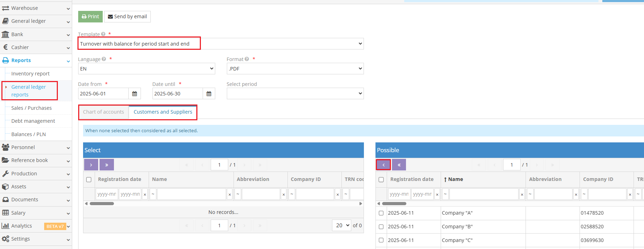Toggle select-all checkbox in Possible table header
This screenshot has height=249, width=644.
[x=381, y=180]
